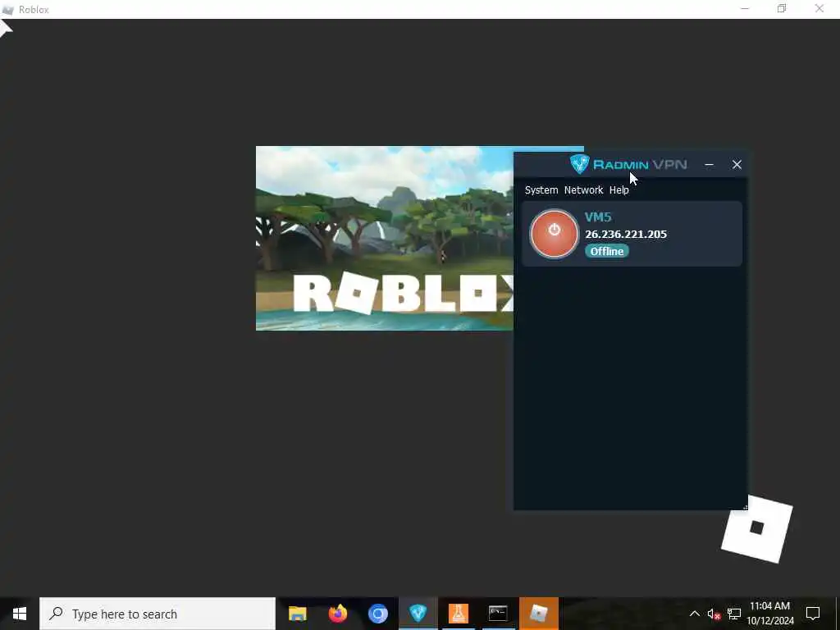Click the Offline status badge
The height and width of the screenshot is (630, 840).
tap(606, 251)
